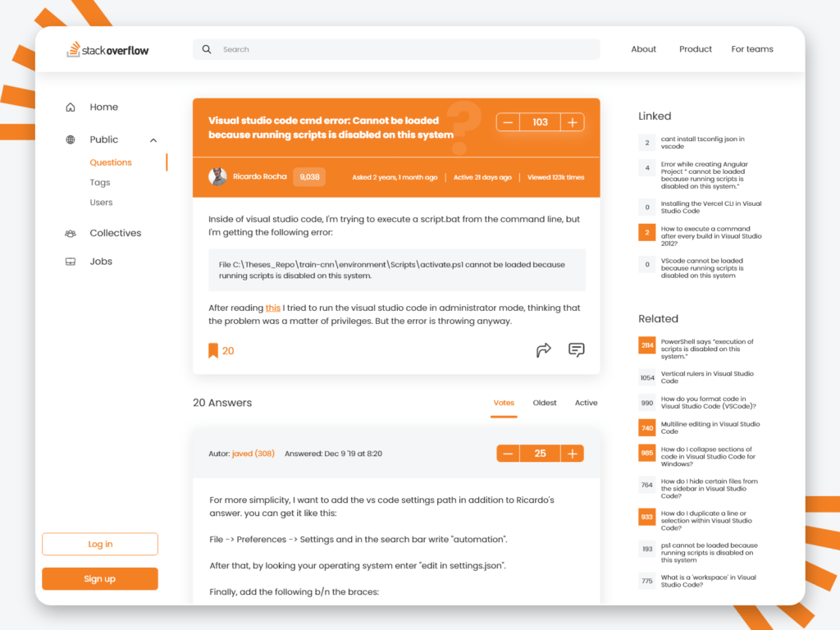Screen dimensions: 840x630
Task: Open linked 'cant install tsconfig json in vscode'
Action: coord(702,143)
